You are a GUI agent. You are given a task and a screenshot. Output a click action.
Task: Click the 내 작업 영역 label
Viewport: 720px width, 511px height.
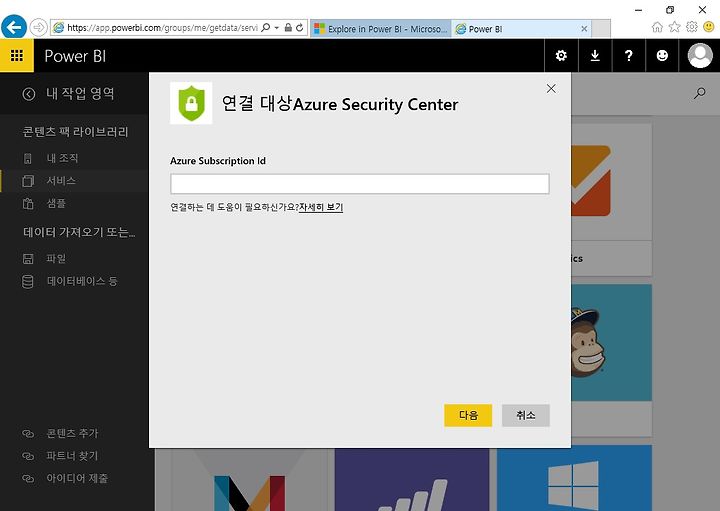[x=80, y=94]
